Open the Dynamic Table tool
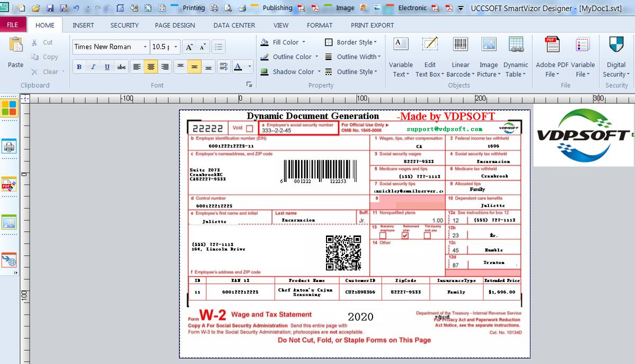635x364 pixels. [x=515, y=46]
